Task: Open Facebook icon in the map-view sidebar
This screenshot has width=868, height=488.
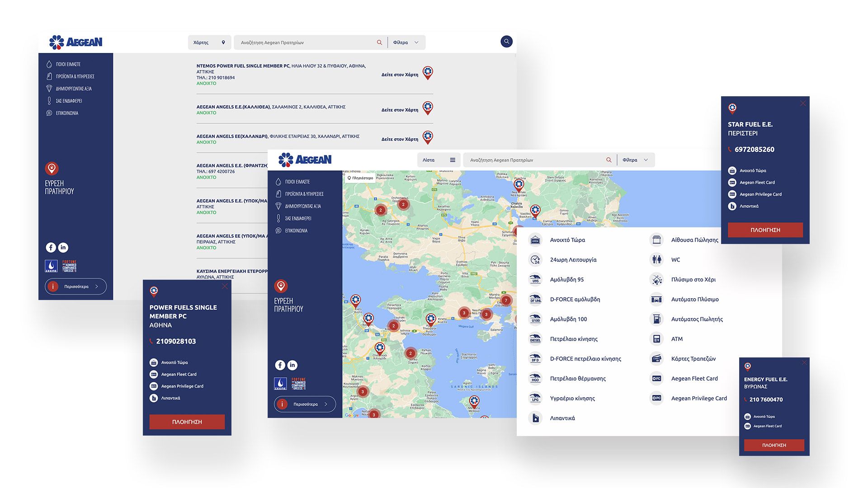Action: (280, 365)
